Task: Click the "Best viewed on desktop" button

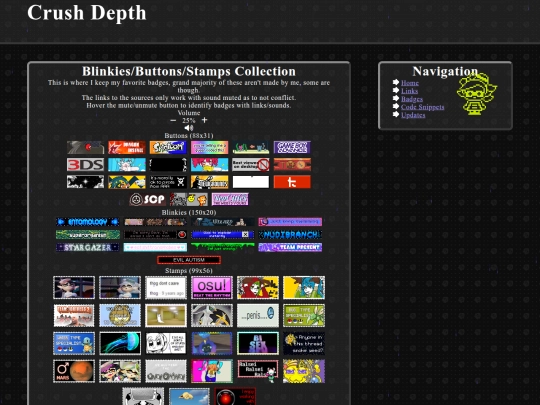Action: (x=251, y=165)
